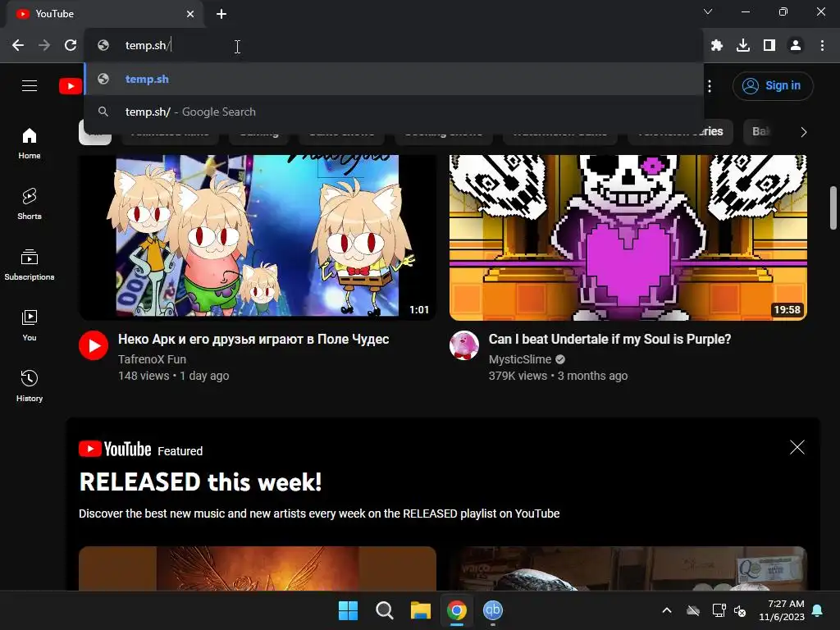Reload the page with the refresh icon
The width and height of the screenshot is (840, 630).
pyautogui.click(x=71, y=46)
